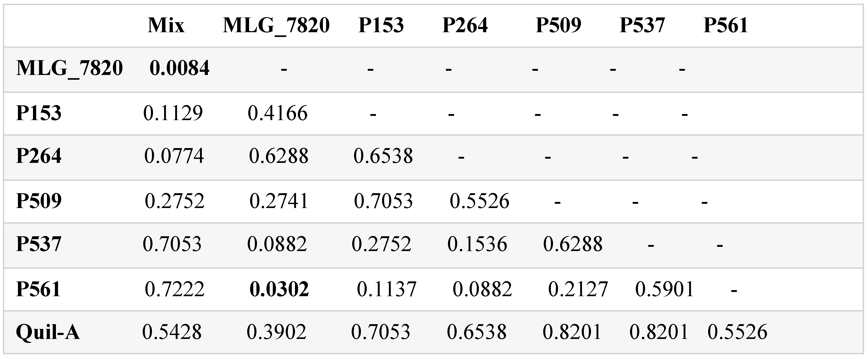This screenshot has width=868, height=359.
Task: Click the 0.0774 value
Action: click(x=174, y=156)
